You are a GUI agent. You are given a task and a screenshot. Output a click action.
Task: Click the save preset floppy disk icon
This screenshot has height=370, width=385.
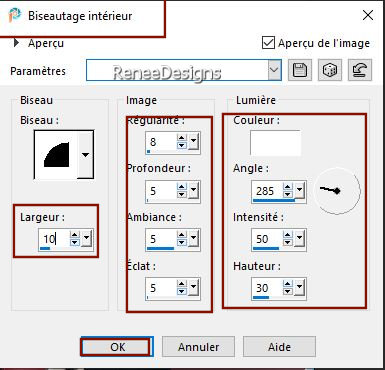(300, 70)
